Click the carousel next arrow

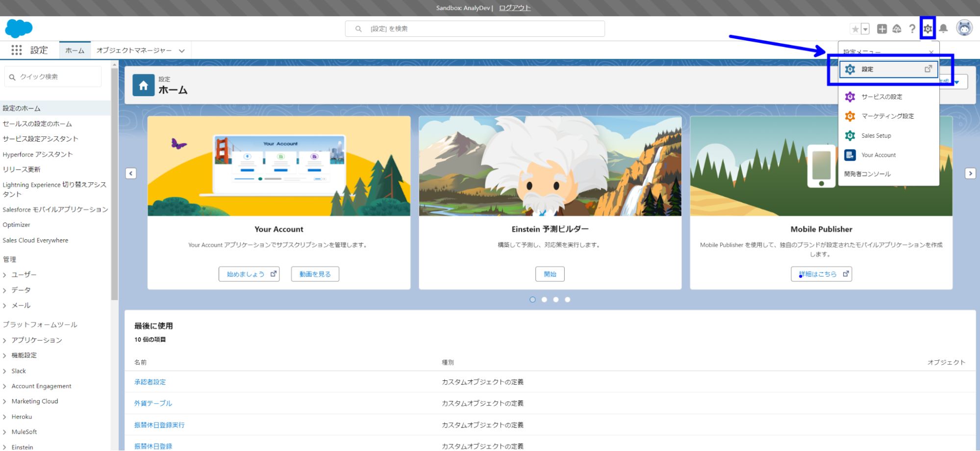point(970,174)
